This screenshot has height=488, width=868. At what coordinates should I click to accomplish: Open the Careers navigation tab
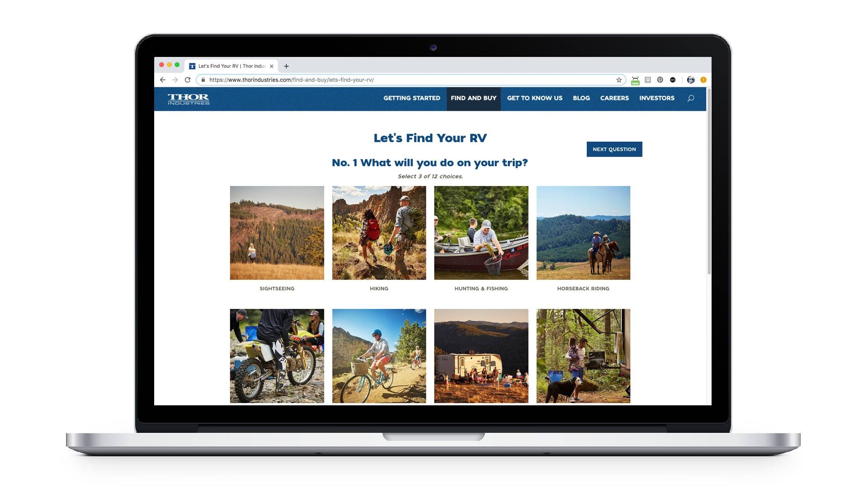point(614,99)
